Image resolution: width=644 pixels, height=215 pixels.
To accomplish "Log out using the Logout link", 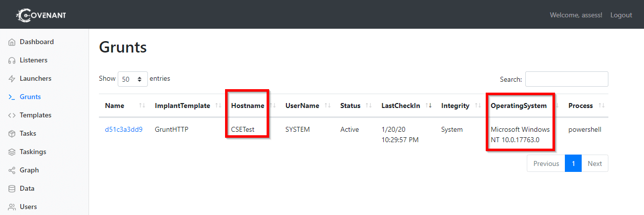I will [621, 15].
